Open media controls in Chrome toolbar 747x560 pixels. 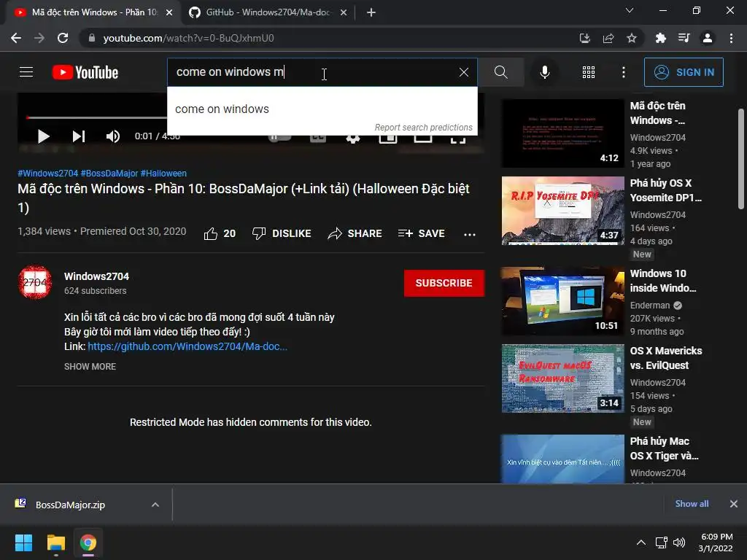[684, 38]
